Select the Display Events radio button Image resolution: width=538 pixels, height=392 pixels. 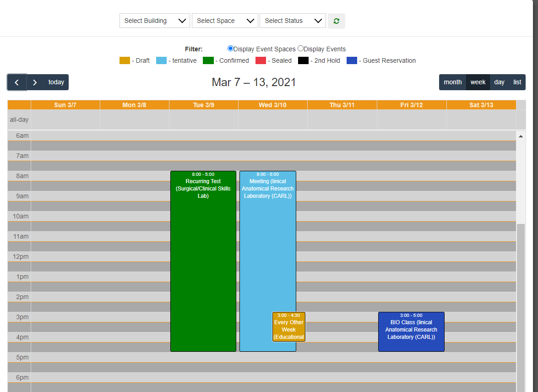tap(300, 48)
